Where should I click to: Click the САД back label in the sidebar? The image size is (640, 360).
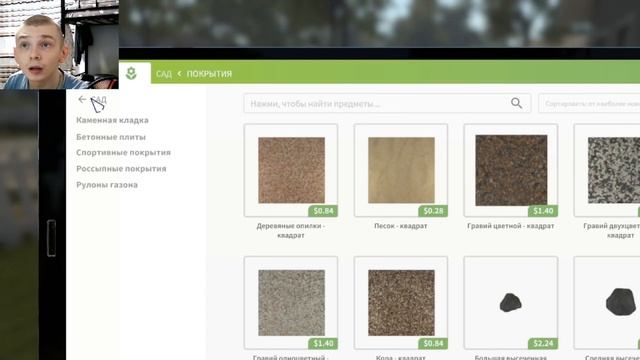tap(99, 100)
